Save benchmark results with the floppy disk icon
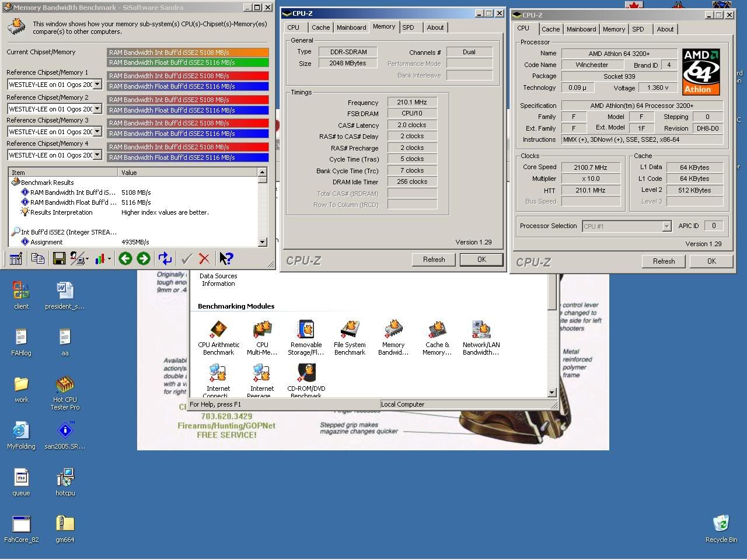747x560 pixels. click(59, 258)
